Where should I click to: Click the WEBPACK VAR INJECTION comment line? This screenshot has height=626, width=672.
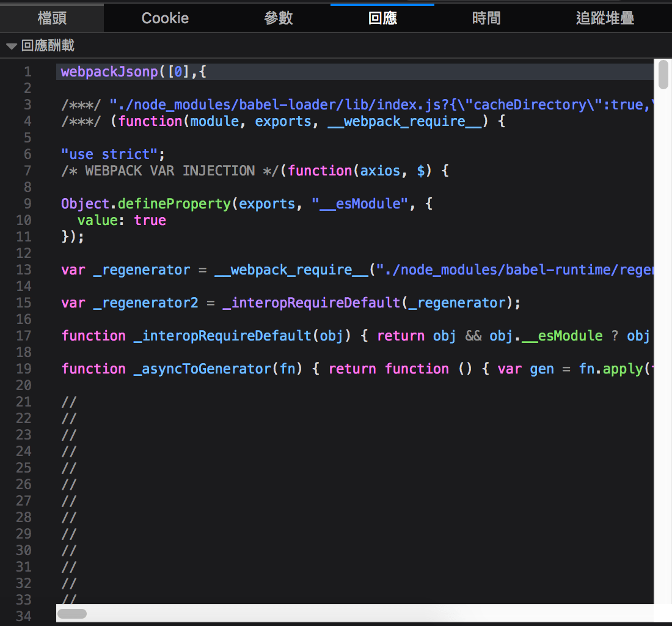click(255, 171)
